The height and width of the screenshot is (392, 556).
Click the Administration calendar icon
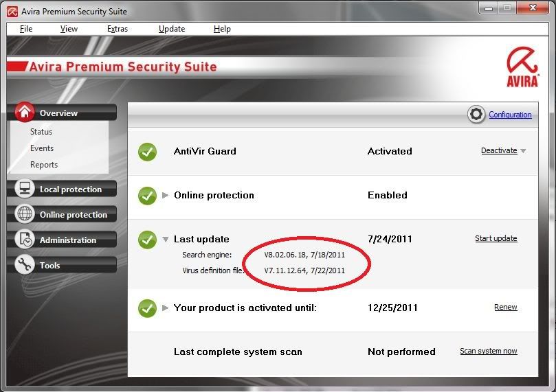point(25,240)
